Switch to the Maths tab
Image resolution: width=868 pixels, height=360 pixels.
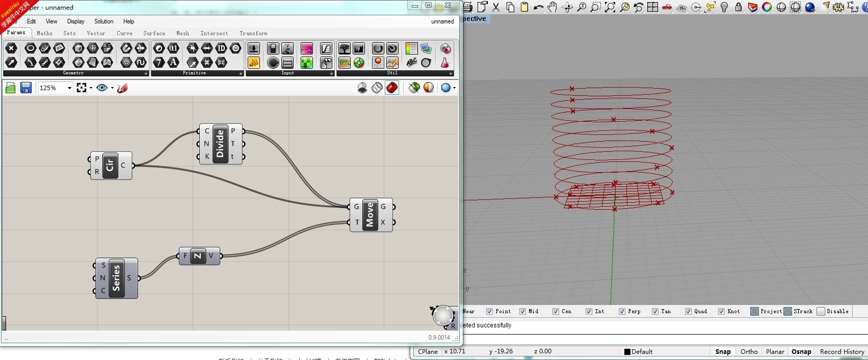coord(44,33)
